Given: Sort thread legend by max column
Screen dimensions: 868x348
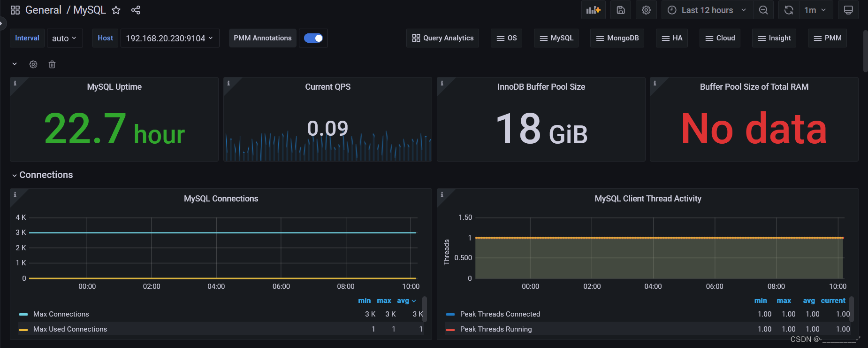Looking at the screenshot, I should tap(784, 301).
